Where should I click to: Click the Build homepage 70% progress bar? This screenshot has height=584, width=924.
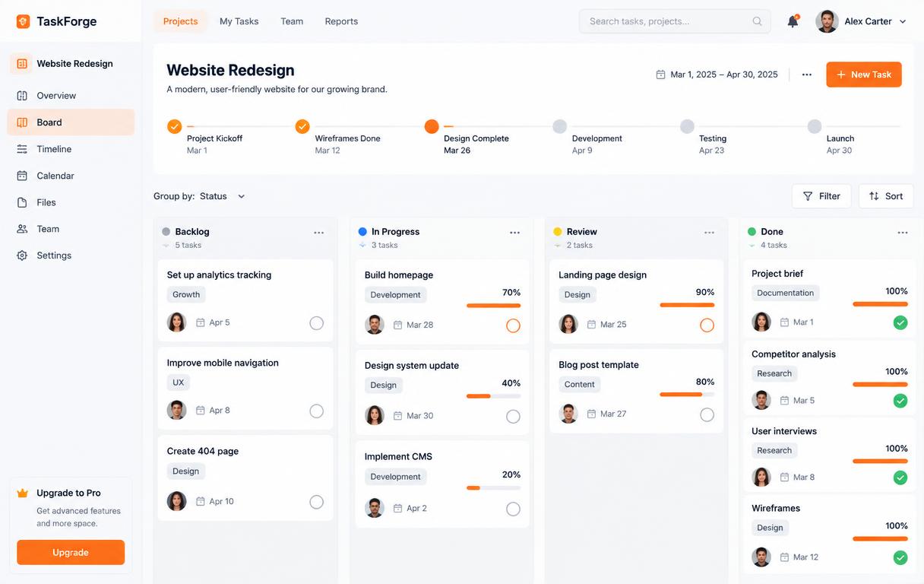point(493,306)
